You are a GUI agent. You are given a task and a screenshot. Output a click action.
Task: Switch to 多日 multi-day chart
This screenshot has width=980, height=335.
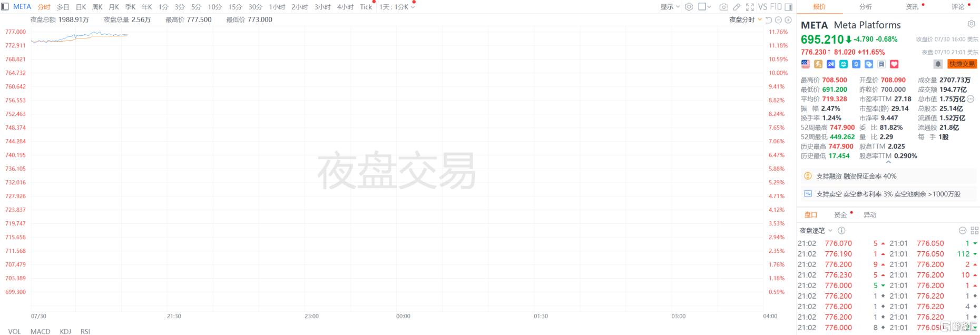pyautogui.click(x=63, y=7)
